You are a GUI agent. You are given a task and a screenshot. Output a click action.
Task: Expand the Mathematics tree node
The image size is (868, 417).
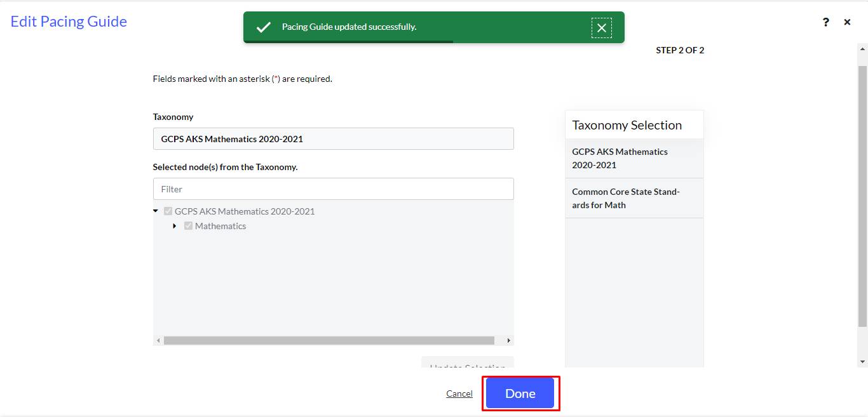(175, 226)
